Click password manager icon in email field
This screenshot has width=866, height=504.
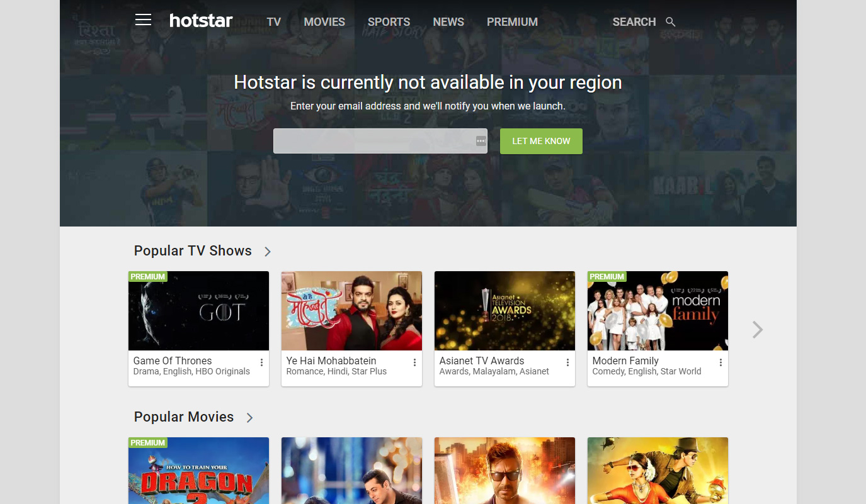(481, 141)
